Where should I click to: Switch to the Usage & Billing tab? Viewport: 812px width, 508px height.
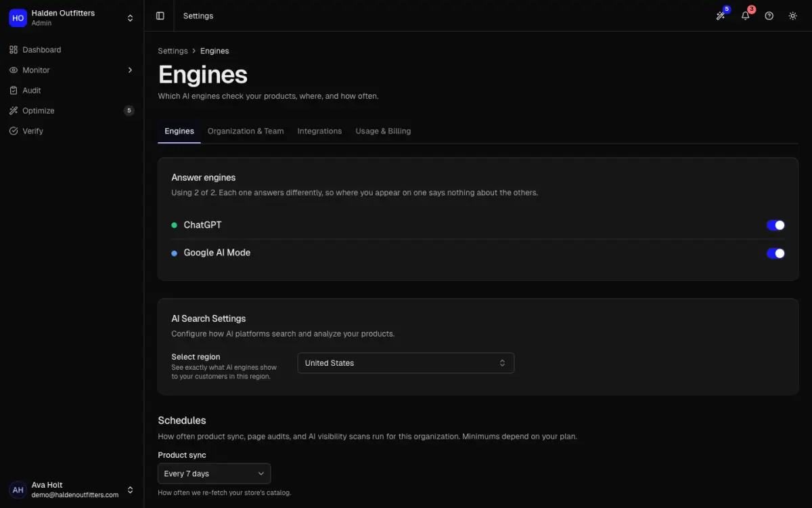pos(383,131)
